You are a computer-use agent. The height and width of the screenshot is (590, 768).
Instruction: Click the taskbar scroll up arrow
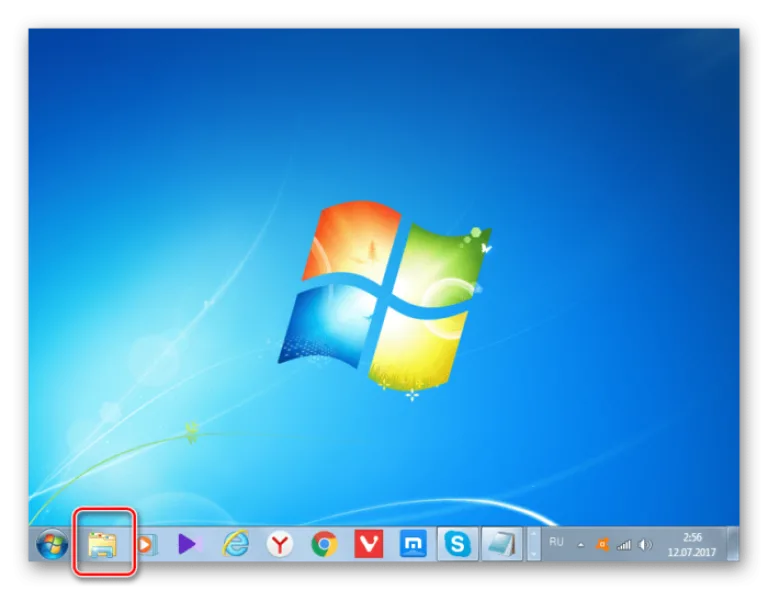coord(533,535)
